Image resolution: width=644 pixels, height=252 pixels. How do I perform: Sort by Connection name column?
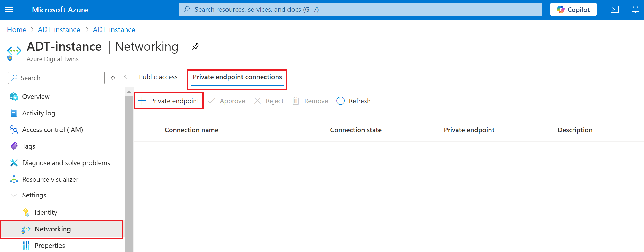tap(191, 130)
